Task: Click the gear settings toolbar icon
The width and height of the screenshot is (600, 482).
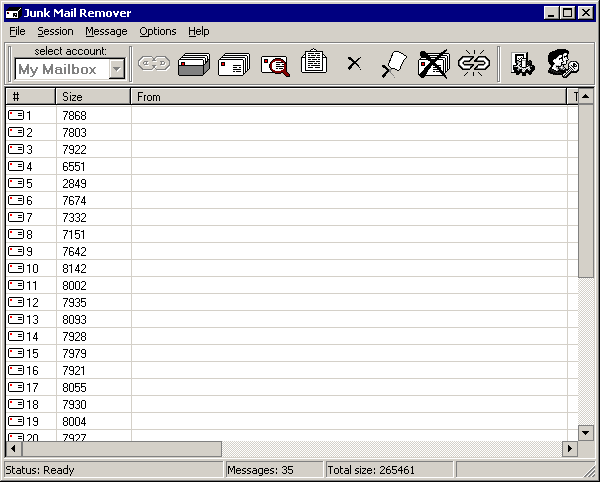Action: (x=523, y=64)
